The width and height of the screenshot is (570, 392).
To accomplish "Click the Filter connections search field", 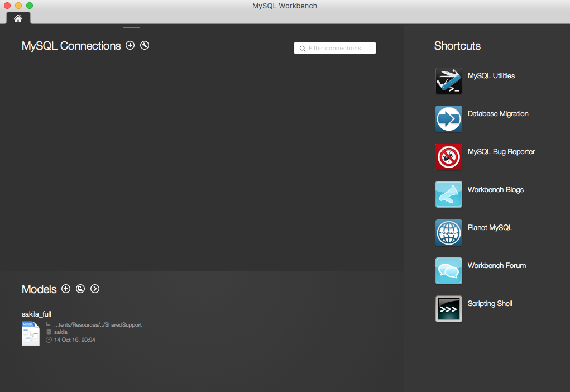I will click(x=335, y=48).
